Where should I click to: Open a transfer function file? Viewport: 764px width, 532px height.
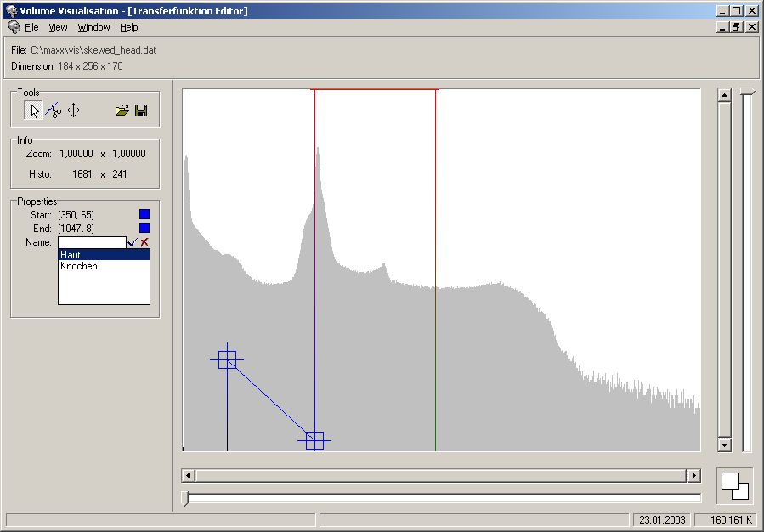[x=122, y=110]
